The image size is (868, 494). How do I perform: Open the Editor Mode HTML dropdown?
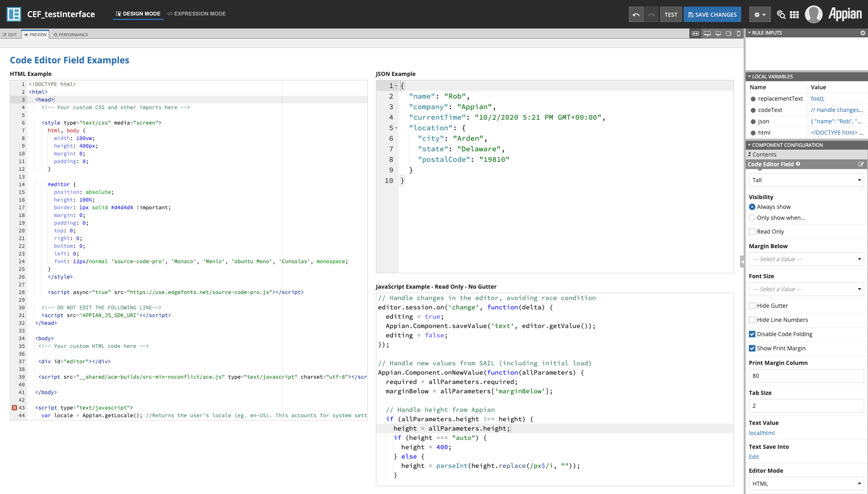[x=806, y=483]
